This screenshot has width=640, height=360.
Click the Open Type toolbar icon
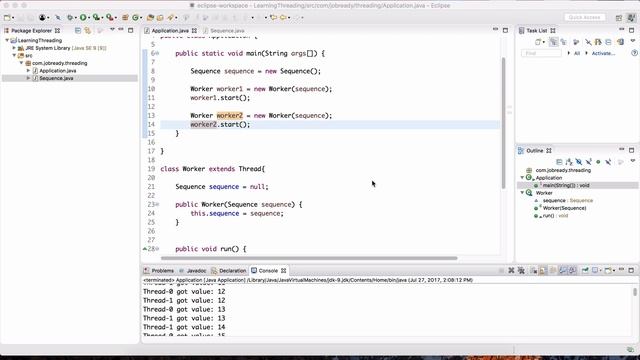tap(150, 18)
